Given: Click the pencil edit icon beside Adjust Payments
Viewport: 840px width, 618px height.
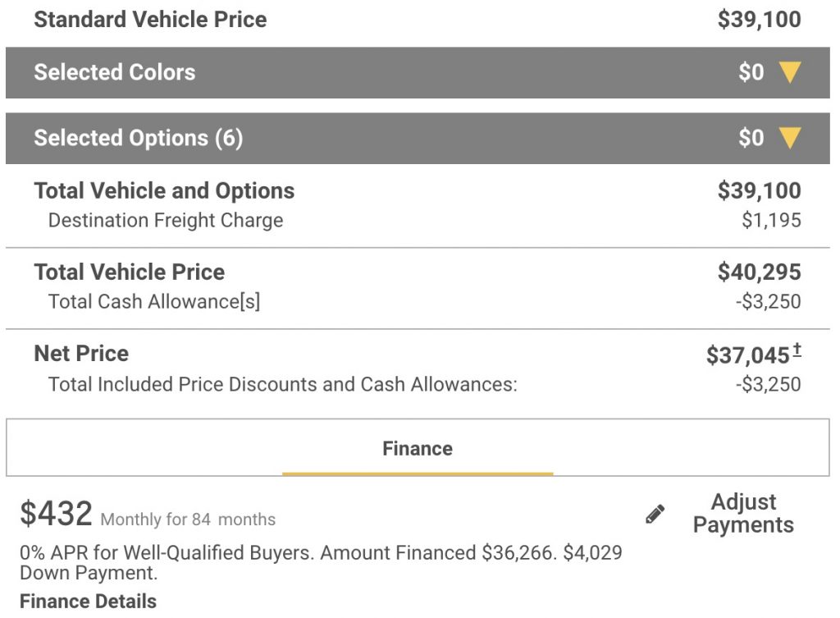Looking at the screenshot, I should tap(655, 514).
